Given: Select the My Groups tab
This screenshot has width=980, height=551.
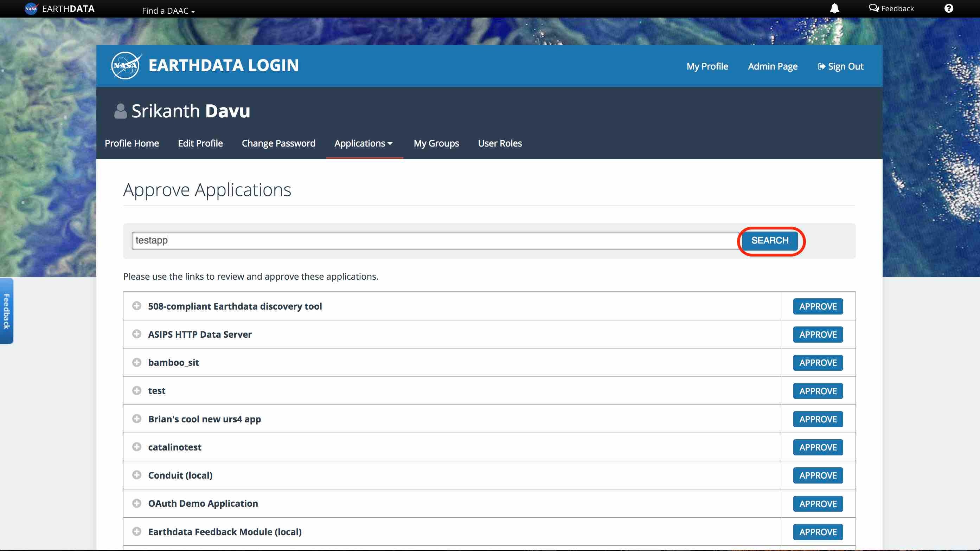Looking at the screenshot, I should (436, 143).
